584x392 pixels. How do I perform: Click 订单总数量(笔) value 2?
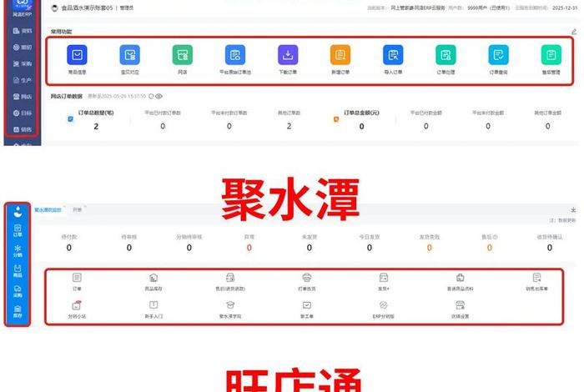coord(96,127)
